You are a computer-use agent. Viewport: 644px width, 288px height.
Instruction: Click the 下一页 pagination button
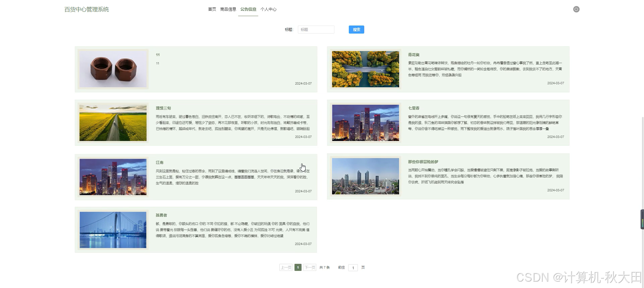(x=310, y=268)
